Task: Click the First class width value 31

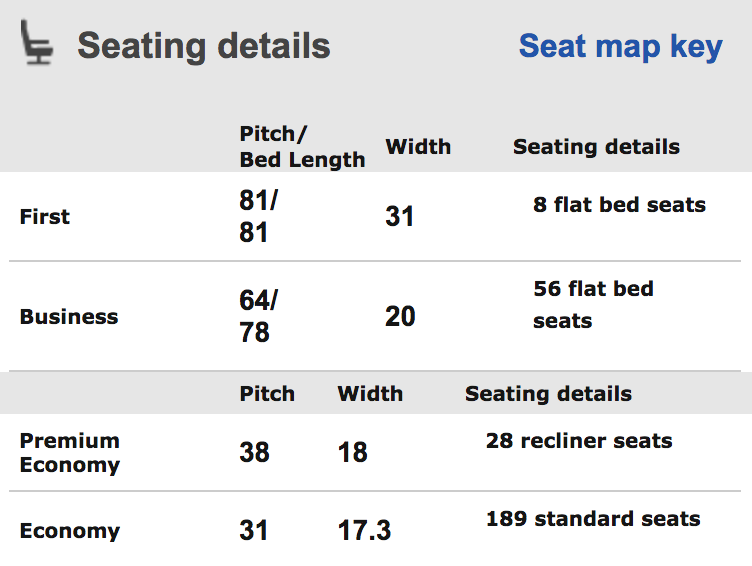Action: coord(399,216)
